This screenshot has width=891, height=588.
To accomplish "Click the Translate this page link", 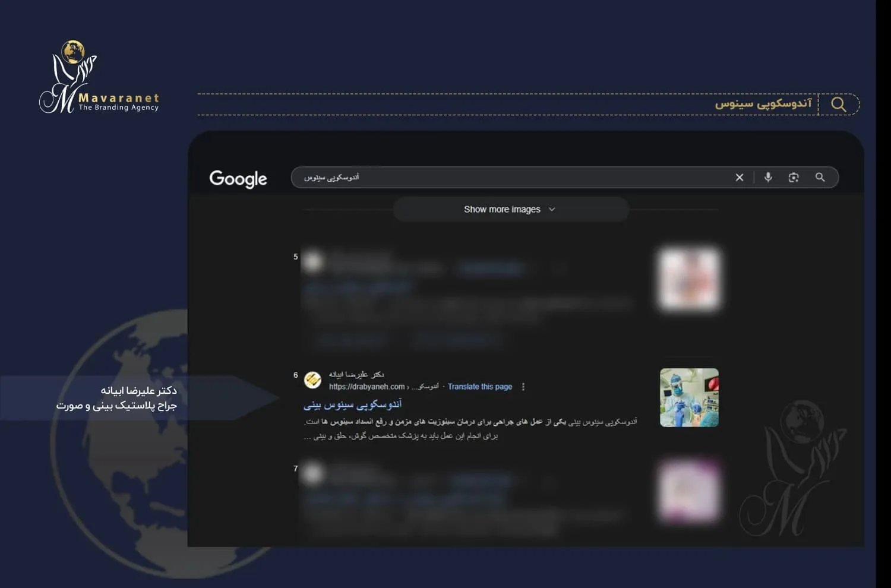I will 479,387.
